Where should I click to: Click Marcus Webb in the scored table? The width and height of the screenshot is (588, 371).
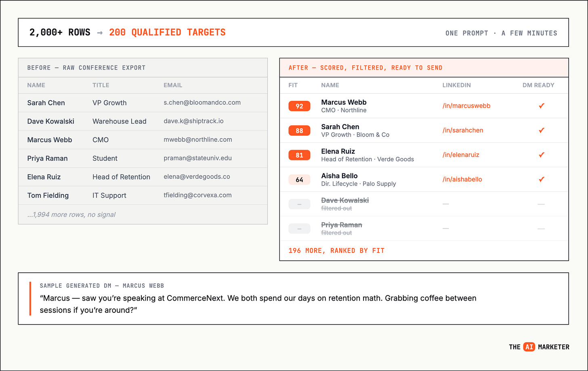pos(344,102)
